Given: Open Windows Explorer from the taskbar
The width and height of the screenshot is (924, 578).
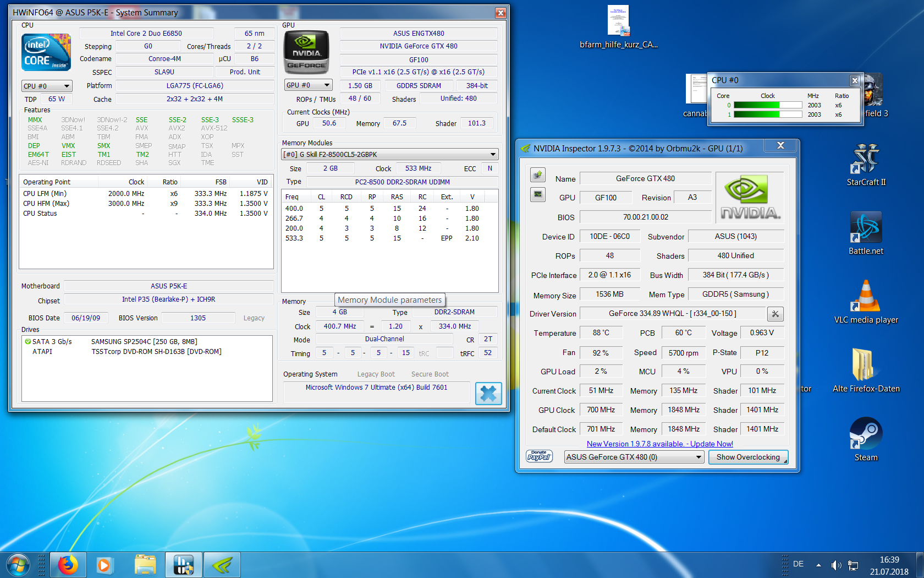Looking at the screenshot, I should coord(145,565).
